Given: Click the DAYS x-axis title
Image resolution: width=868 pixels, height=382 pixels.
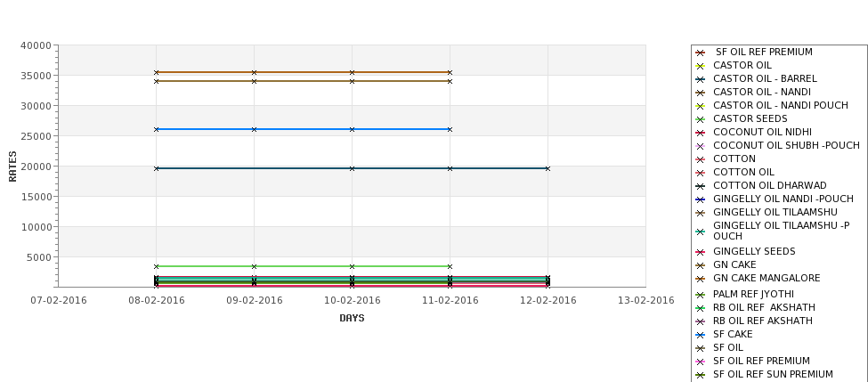Looking at the screenshot, I should pos(352,318).
